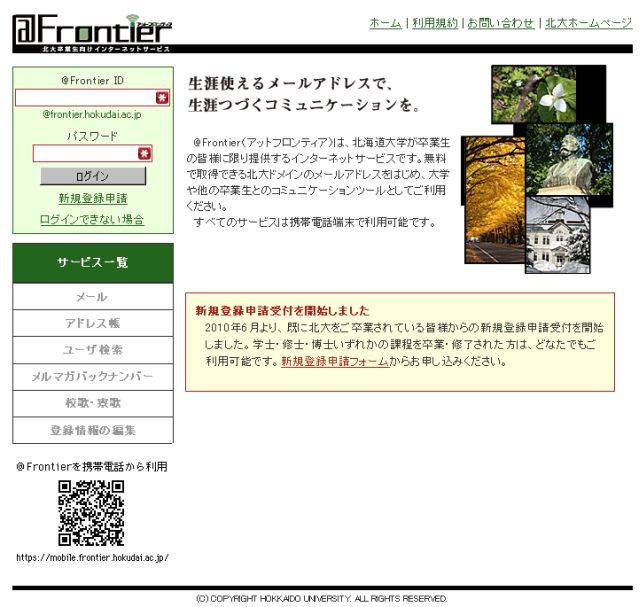Click the red asterisk icon in ID field
The height and width of the screenshot is (607, 640).
coord(162,98)
